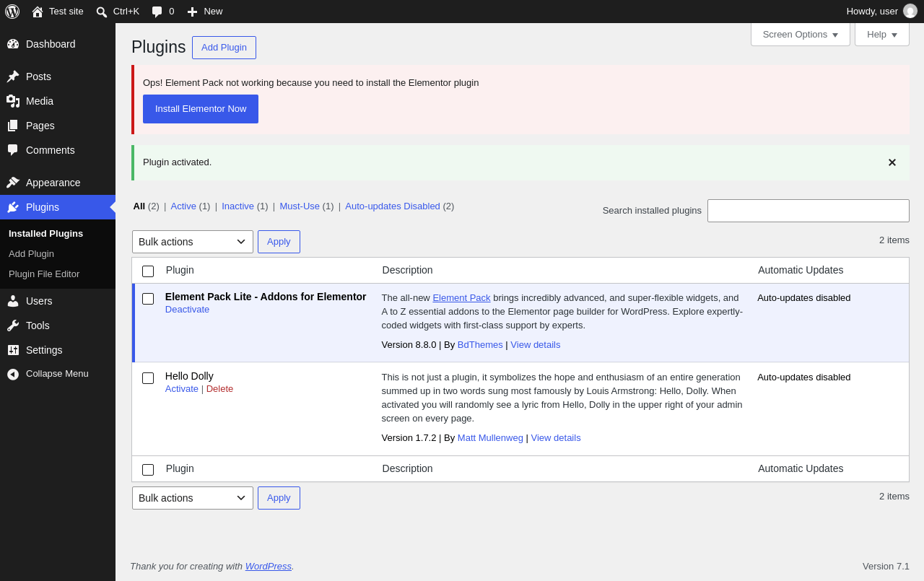
Task: Click the Test site home icon
Action: [x=38, y=12]
